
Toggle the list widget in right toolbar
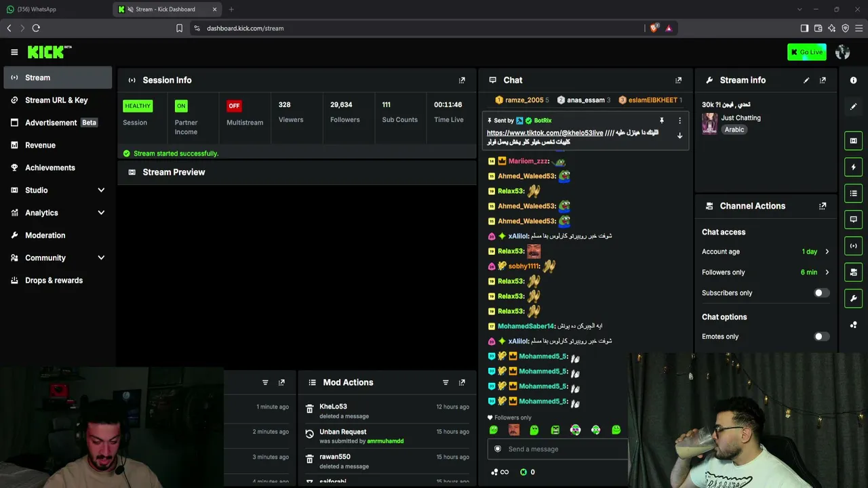[x=853, y=193]
